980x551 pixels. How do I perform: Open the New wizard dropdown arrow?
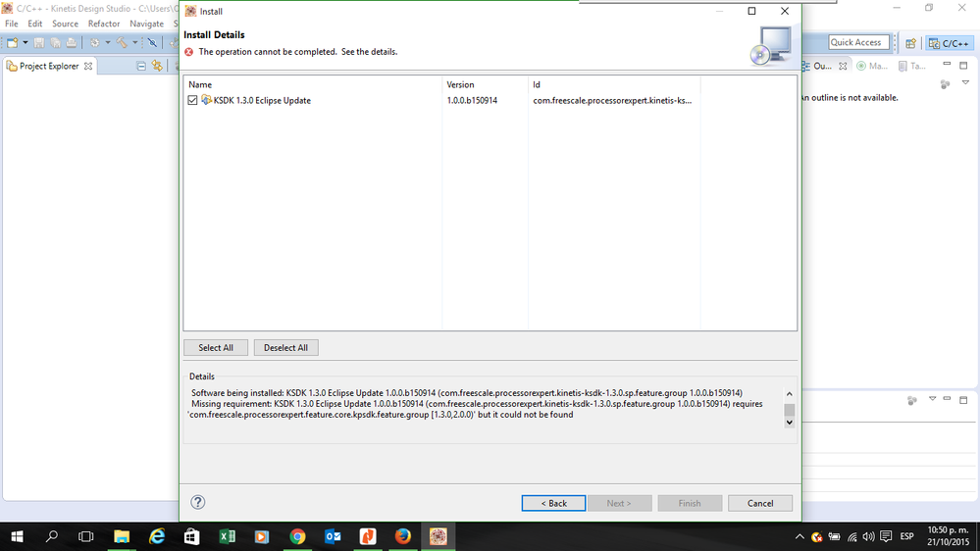coord(25,42)
